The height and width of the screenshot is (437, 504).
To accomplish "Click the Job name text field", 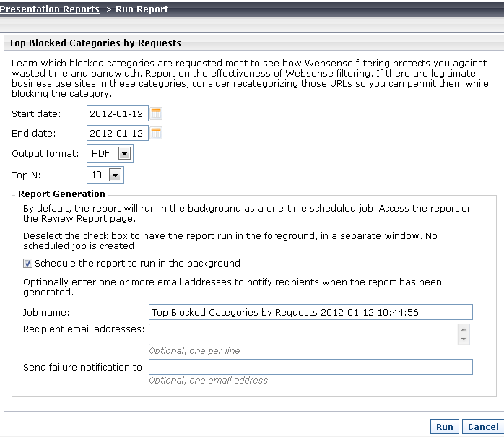I will tap(310, 312).
